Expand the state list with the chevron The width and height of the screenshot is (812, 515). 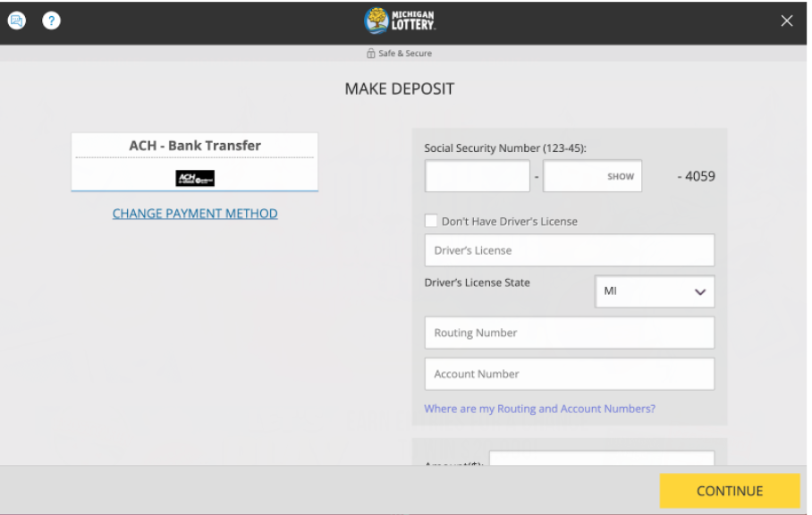[700, 291]
